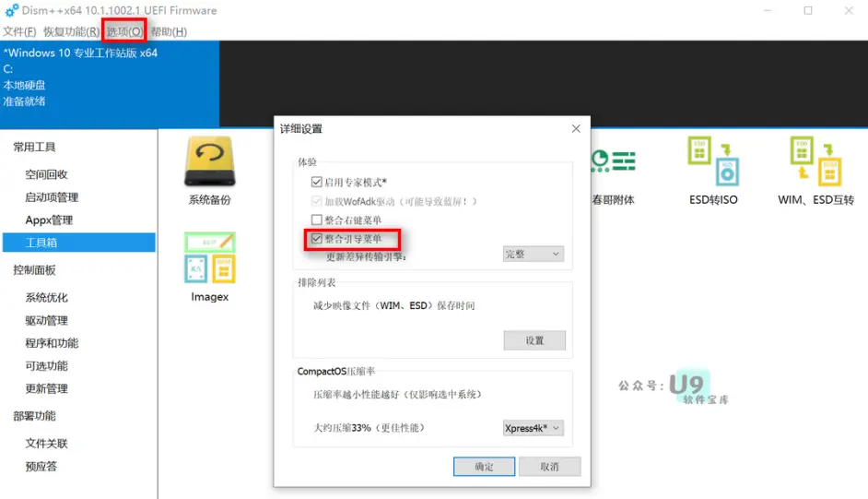Select 空间回收 in the sidebar
Screen dimensions: 868x499
pos(46,174)
